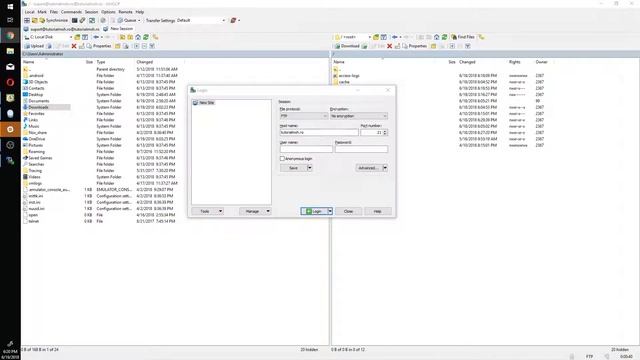
Task: Click the remote panel green Refresh icon
Action: (x=444, y=37)
